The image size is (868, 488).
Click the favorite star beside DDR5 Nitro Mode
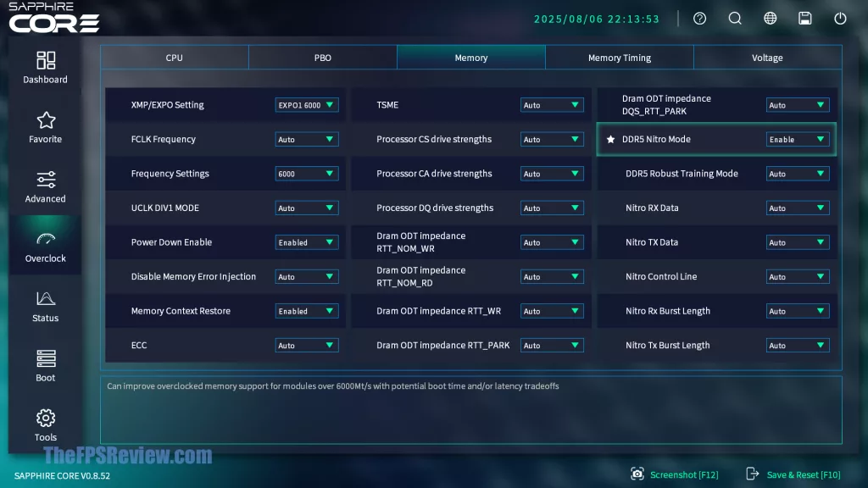click(610, 140)
